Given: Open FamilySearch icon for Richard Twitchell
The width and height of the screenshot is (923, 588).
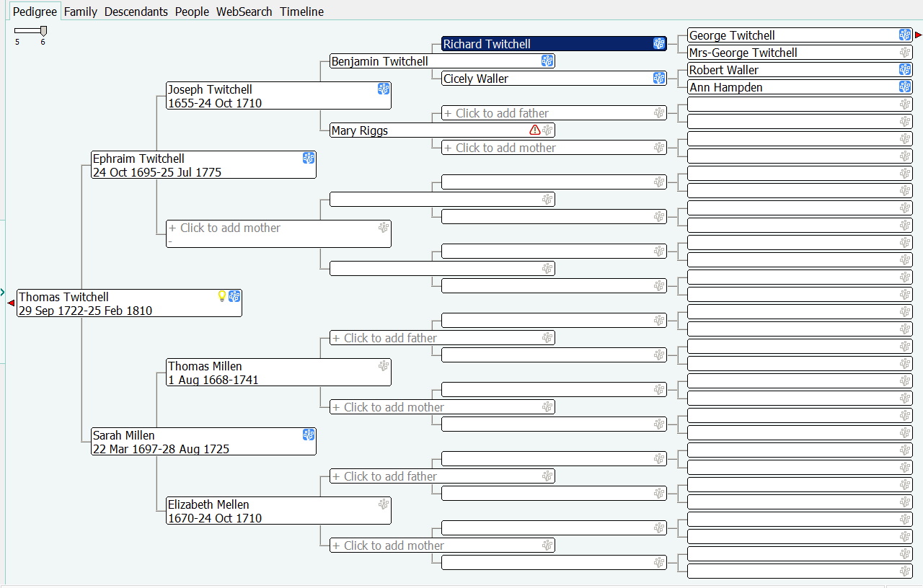Looking at the screenshot, I should (659, 44).
